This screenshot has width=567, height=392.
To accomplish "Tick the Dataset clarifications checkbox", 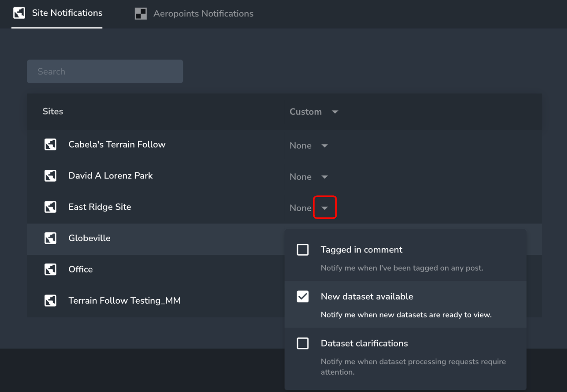I will (x=303, y=343).
